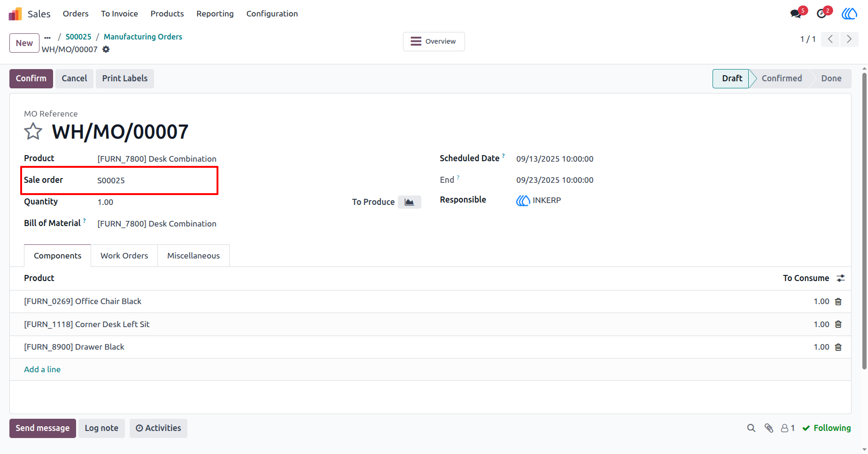Open the Bill of Material dropdown field

[x=157, y=224]
